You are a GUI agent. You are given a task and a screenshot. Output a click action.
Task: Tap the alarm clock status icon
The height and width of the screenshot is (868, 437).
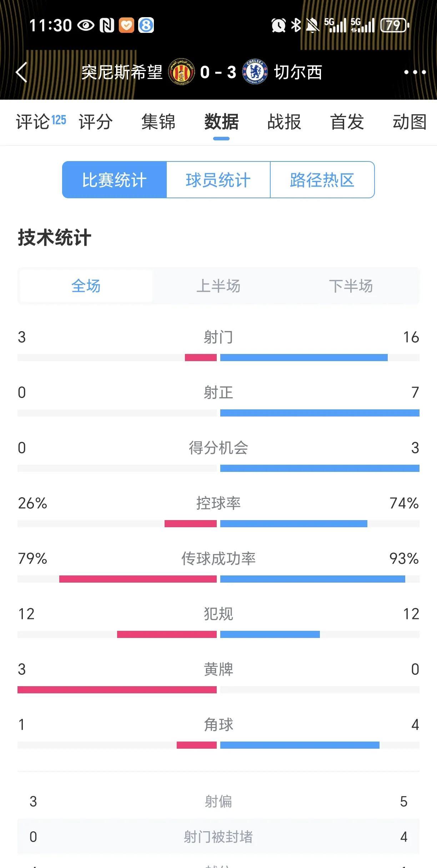point(278,25)
